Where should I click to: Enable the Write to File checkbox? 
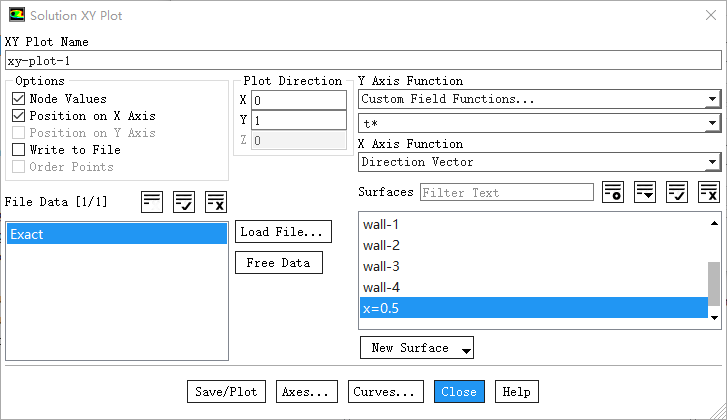tap(19, 150)
